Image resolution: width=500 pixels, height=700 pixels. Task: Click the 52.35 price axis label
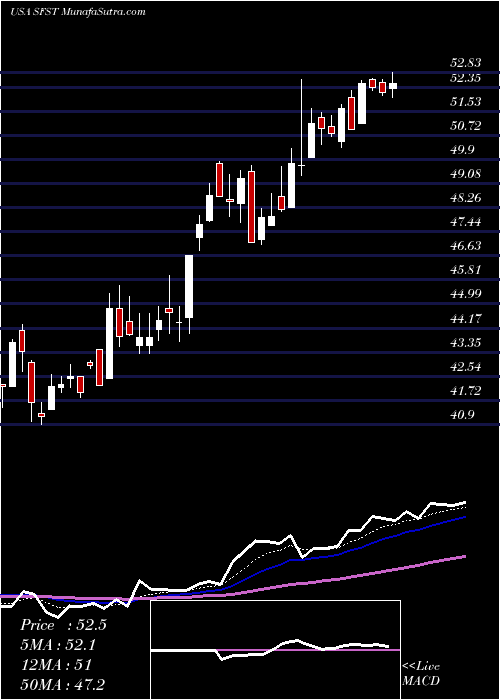tap(465, 78)
